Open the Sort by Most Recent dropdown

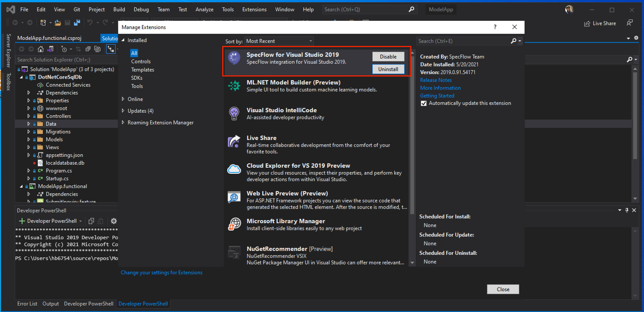279,41
